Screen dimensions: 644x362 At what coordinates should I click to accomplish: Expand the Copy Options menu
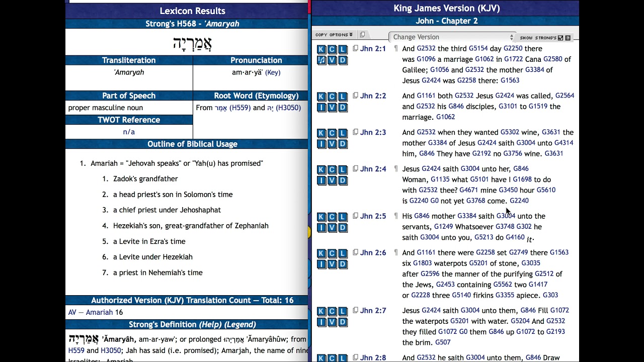coord(334,35)
